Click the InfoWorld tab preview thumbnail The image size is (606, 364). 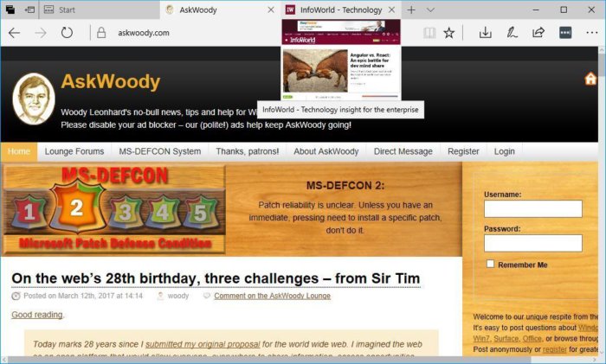(341, 61)
